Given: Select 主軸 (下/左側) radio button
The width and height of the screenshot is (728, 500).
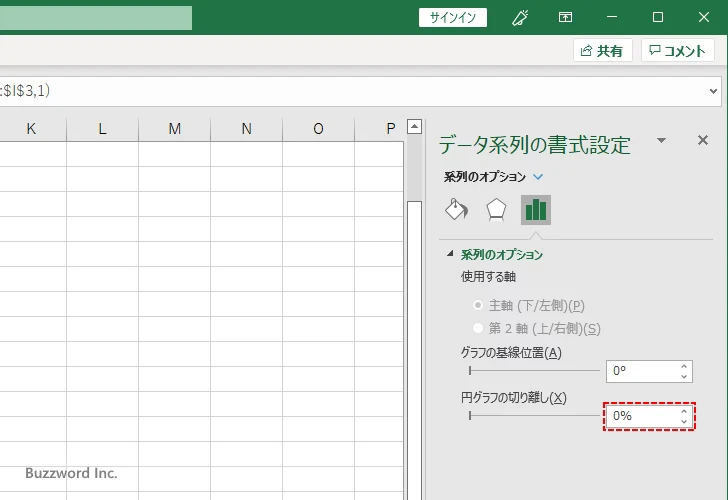Looking at the screenshot, I should pos(478,305).
